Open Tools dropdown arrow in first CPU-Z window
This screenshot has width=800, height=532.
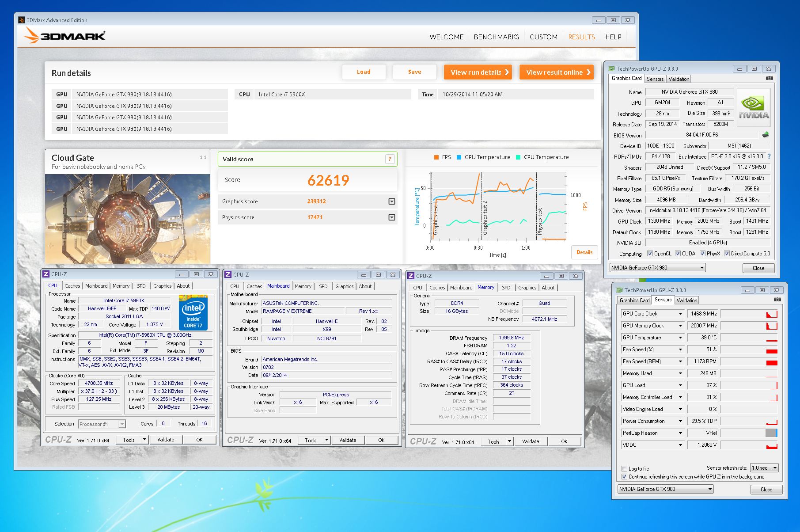pyautogui.click(x=144, y=440)
